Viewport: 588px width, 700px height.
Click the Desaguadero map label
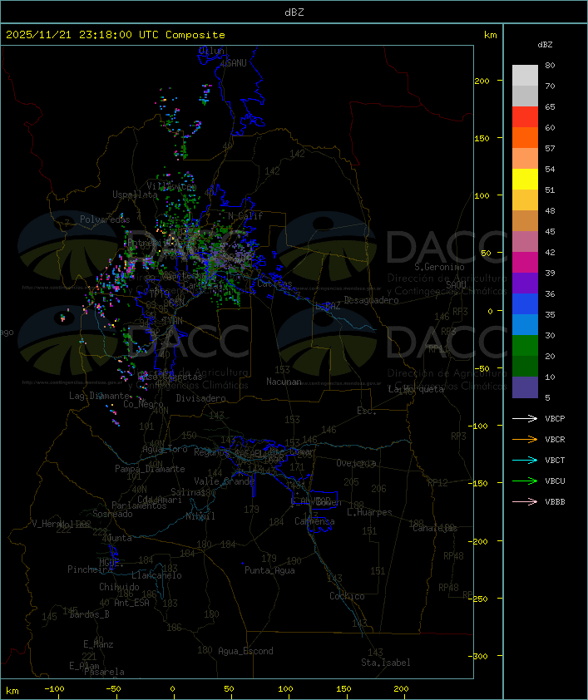pyautogui.click(x=371, y=300)
